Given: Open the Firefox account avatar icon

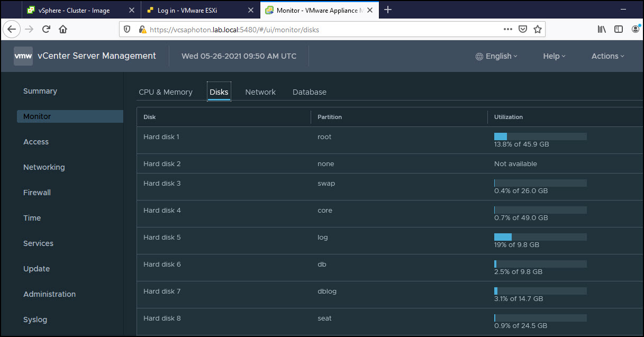Looking at the screenshot, I should tap(636, 30).
